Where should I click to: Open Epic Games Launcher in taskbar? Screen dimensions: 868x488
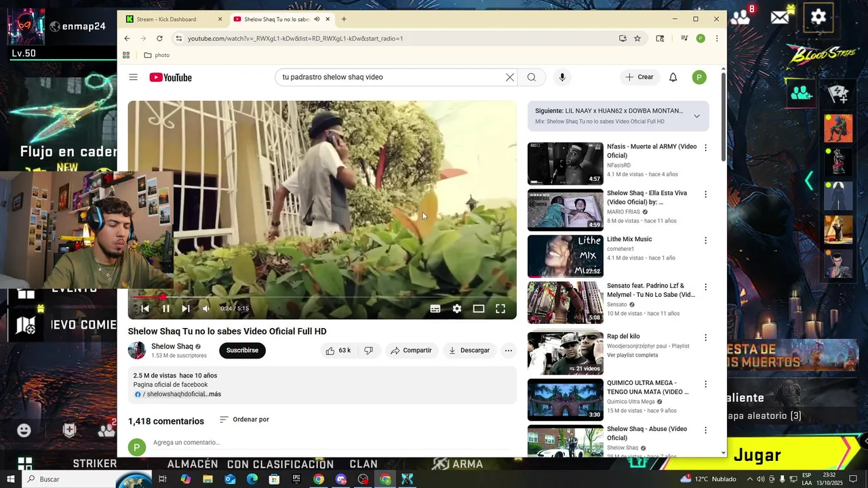(296, 479)
